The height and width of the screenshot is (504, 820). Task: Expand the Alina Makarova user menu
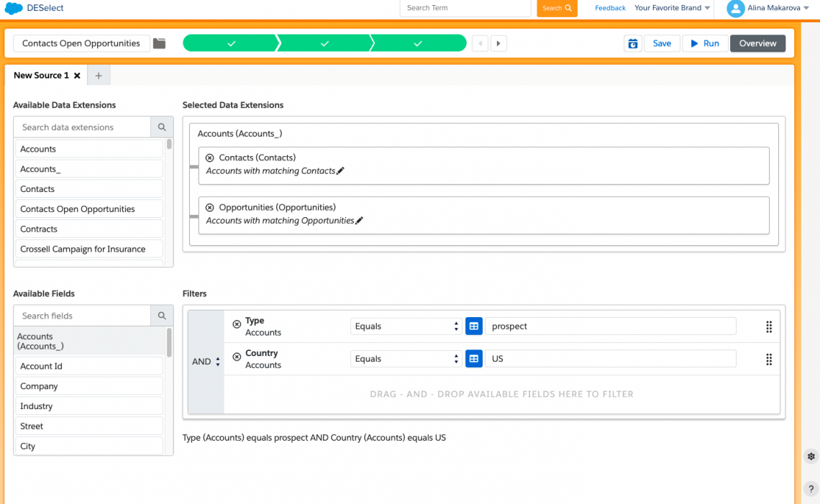[768, 9]
